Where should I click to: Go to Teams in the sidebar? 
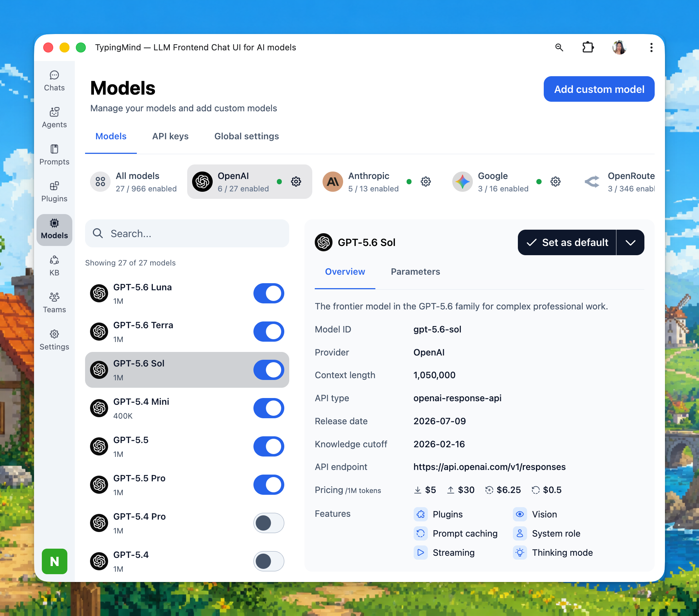(54, 303)
